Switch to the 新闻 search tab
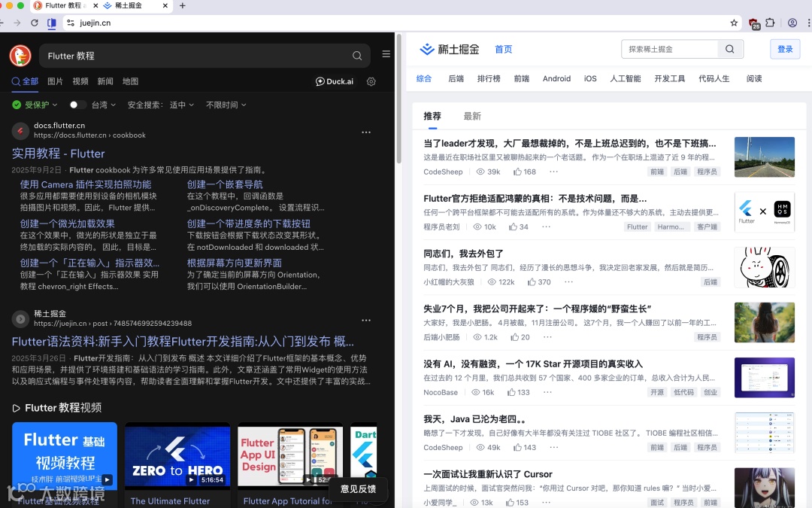Screen dimensions: 812x508 click(x=105, y=81)
